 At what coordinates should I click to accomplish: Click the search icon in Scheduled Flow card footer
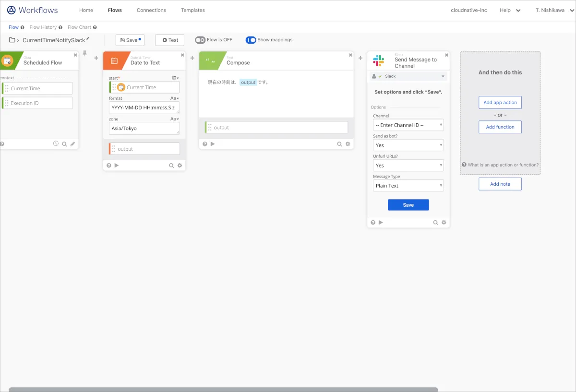click(x=64, y=144)
